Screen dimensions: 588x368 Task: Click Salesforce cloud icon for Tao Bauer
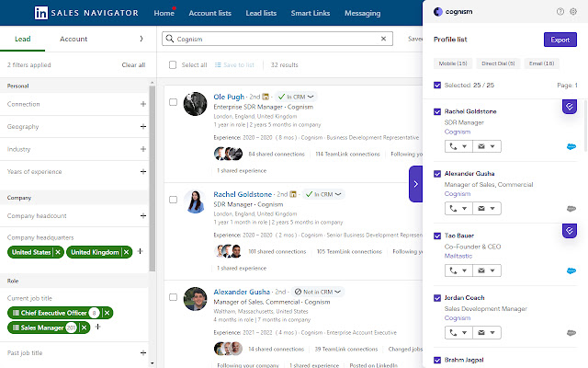571,270
